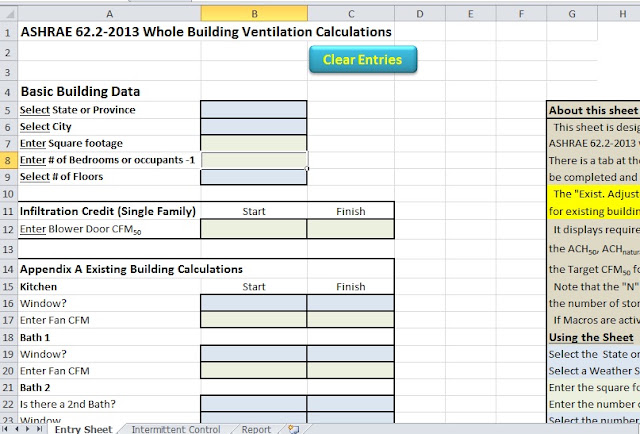Click Start header in Infiltration Credit row

coord(254,211)
